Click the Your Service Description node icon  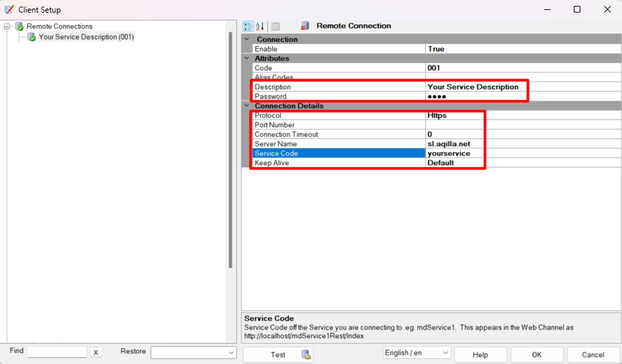[x=32, y=38]
